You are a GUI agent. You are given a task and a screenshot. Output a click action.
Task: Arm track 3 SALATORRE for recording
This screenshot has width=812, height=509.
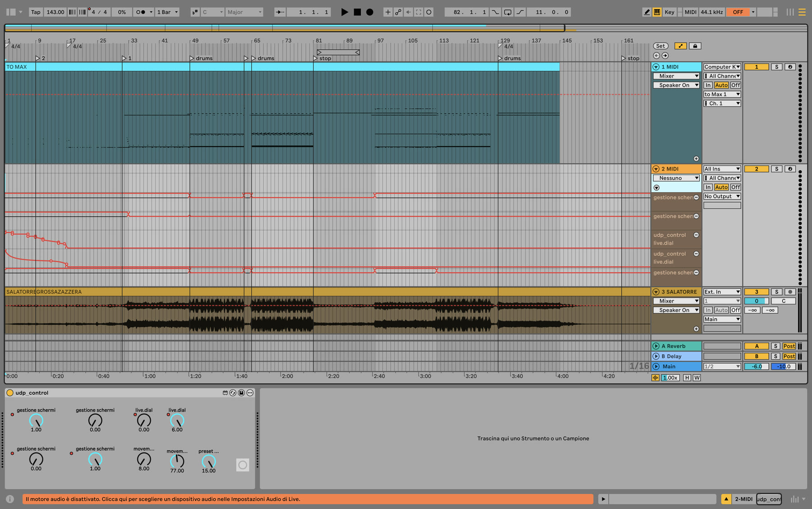[x=790, y=292]
